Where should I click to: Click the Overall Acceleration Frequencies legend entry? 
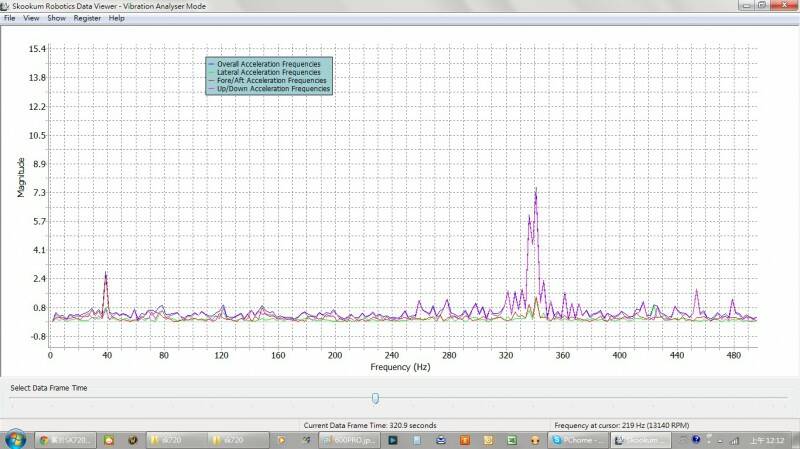[x=269, y=64]
